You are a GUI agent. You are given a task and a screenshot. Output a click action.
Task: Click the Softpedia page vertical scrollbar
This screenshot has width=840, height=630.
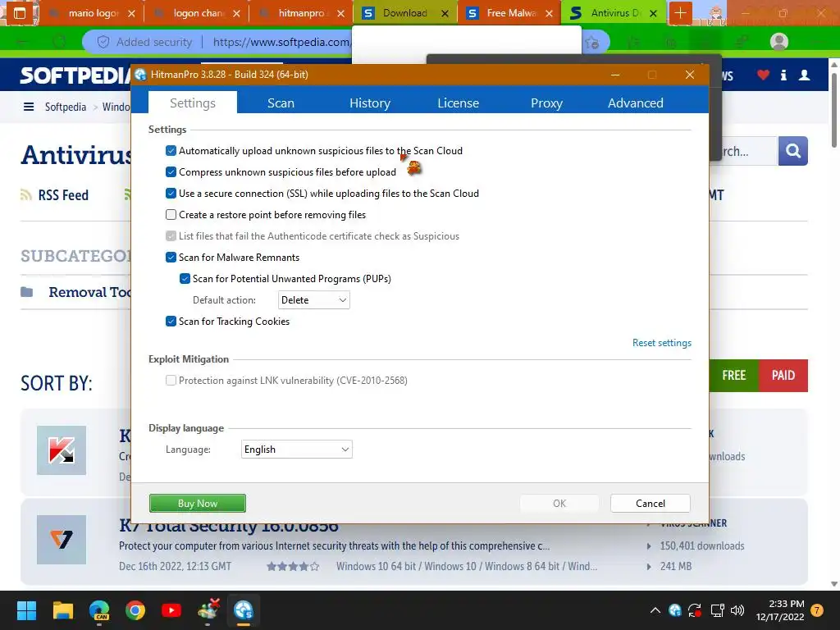(x=833, y=110)
